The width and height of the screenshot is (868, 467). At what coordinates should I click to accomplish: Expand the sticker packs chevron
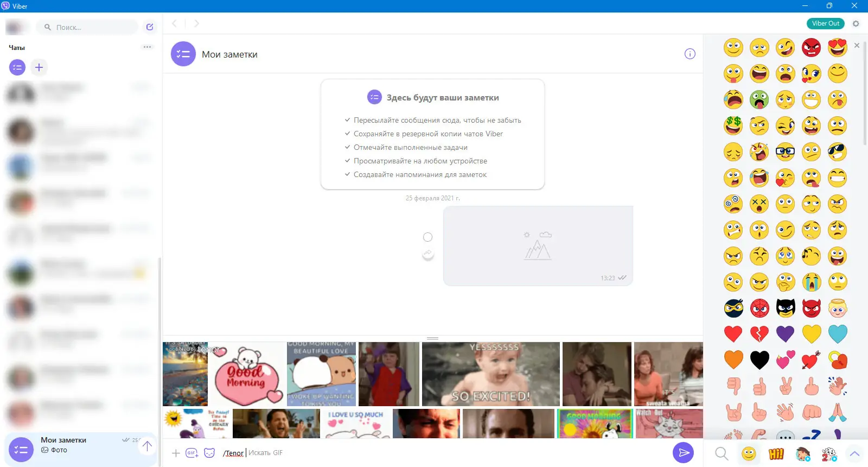point(855,453)
